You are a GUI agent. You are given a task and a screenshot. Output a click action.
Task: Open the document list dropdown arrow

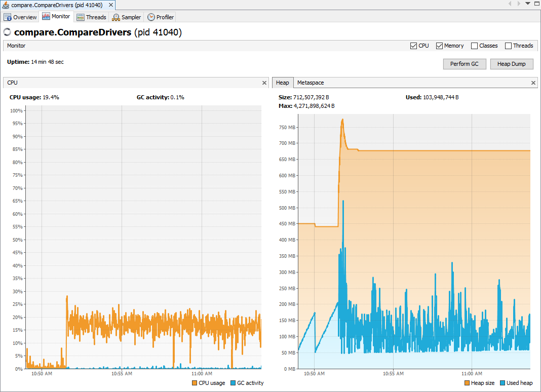click(x=527, y=4)
